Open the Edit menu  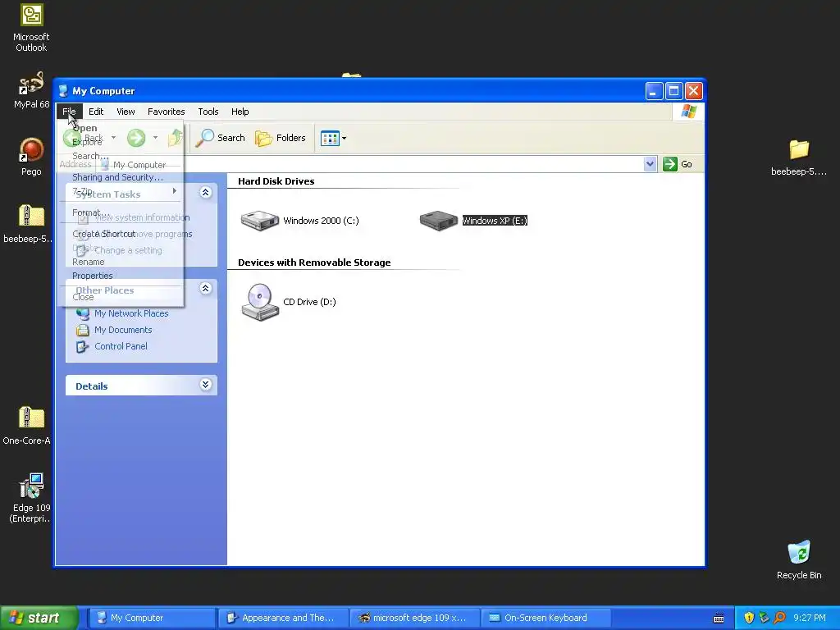[96, 112]
